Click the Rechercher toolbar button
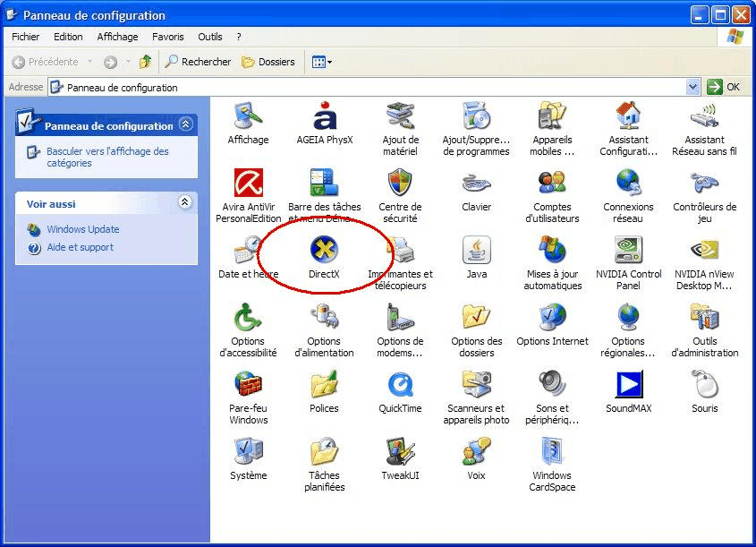 click(198, 62)
